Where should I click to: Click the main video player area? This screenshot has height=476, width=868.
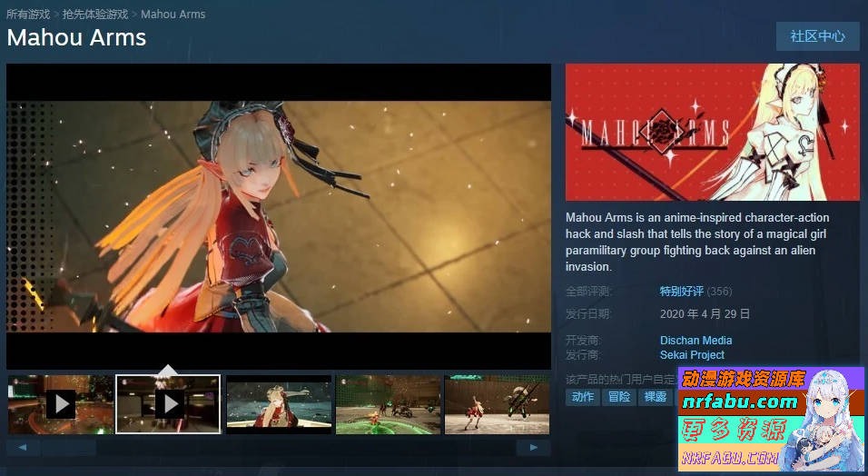click(x=279, y=216)
